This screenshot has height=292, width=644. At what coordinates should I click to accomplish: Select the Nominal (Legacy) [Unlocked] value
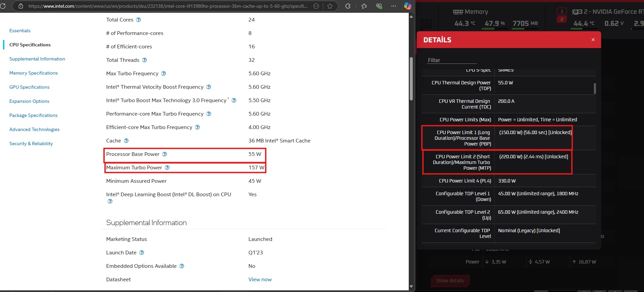pyautogui.click(x=529, y=231)
